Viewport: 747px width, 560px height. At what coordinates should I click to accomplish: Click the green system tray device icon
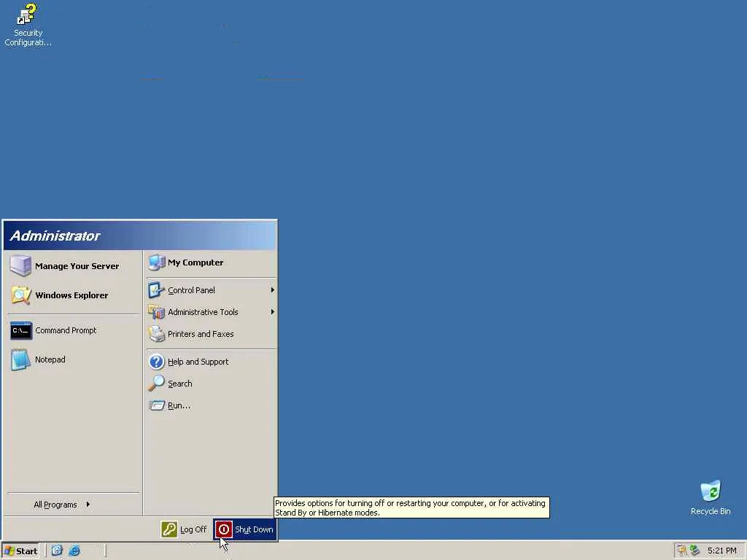point(695,551)
